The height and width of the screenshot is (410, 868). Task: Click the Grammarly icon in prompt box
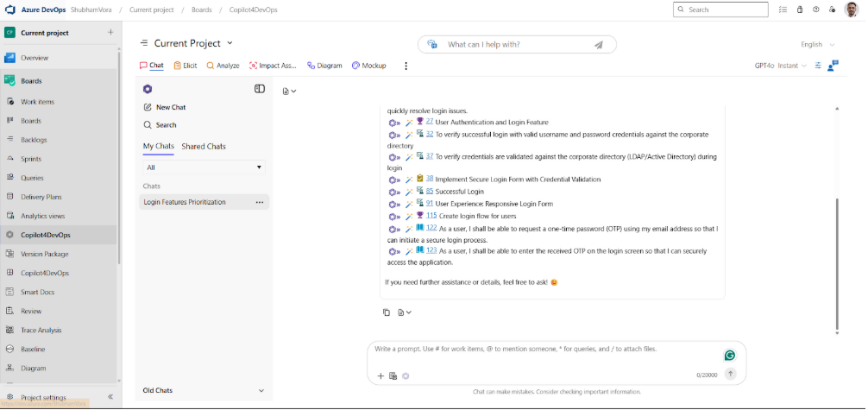click(730, 355)
